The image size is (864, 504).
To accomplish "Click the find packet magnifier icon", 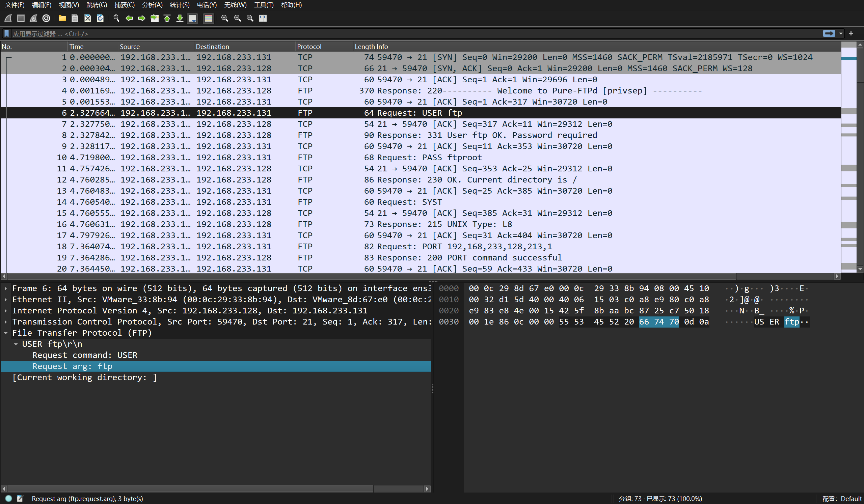I will click(116, 18).
